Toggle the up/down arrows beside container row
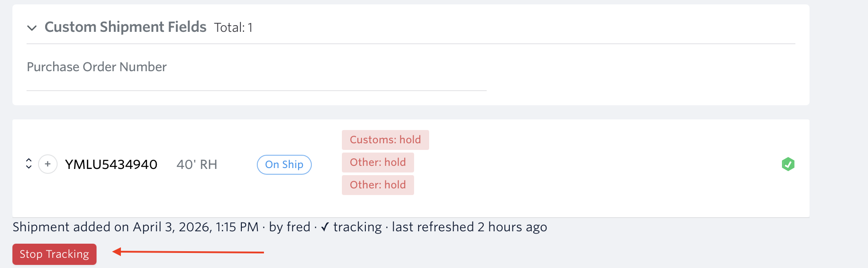868x268 pixels. [29, 164]
